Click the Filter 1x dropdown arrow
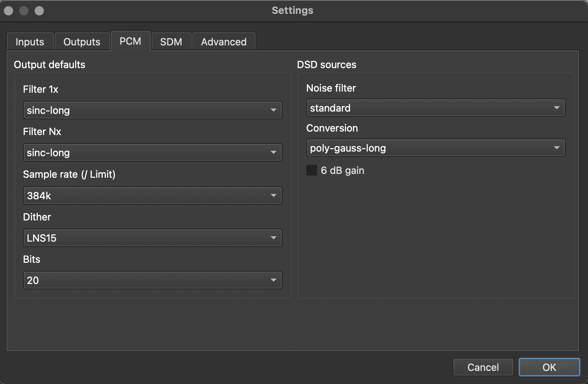The width and height of the screenshot is (588, 384). pos(274,110)
